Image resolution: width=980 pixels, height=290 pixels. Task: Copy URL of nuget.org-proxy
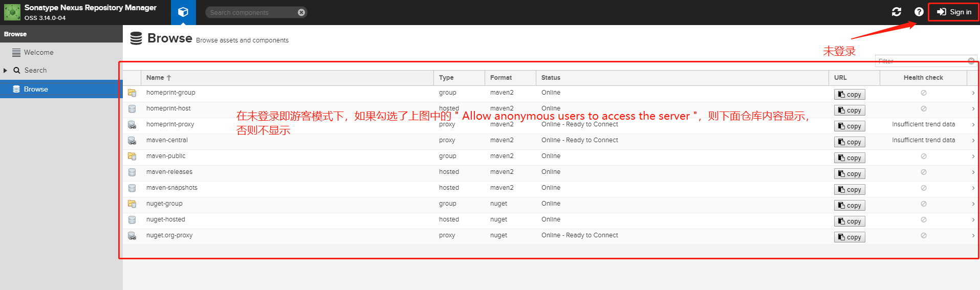[x=850, y=237]
